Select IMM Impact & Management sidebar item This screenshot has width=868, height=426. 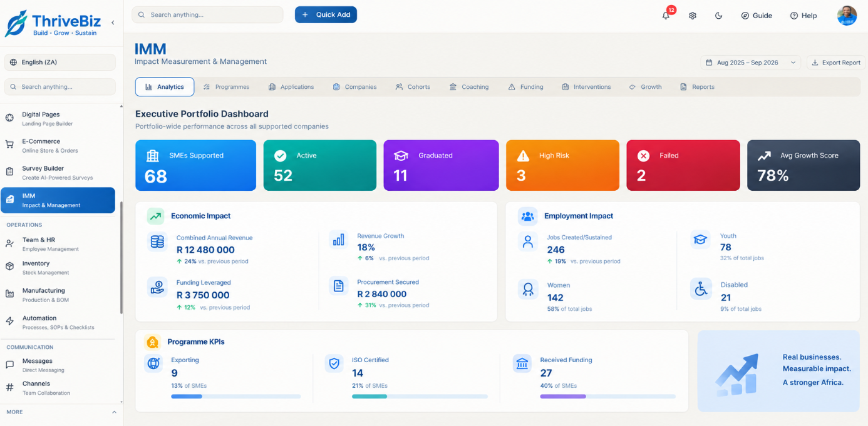[x=58, y=200]
